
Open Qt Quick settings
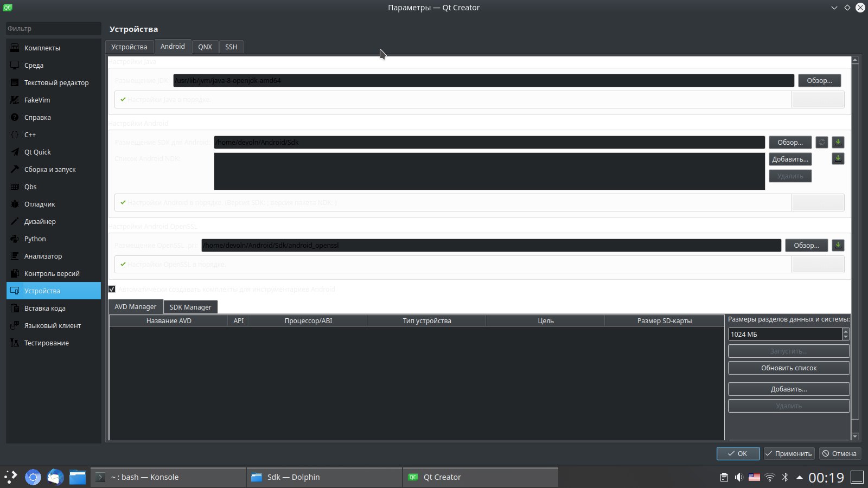[53, 152]
